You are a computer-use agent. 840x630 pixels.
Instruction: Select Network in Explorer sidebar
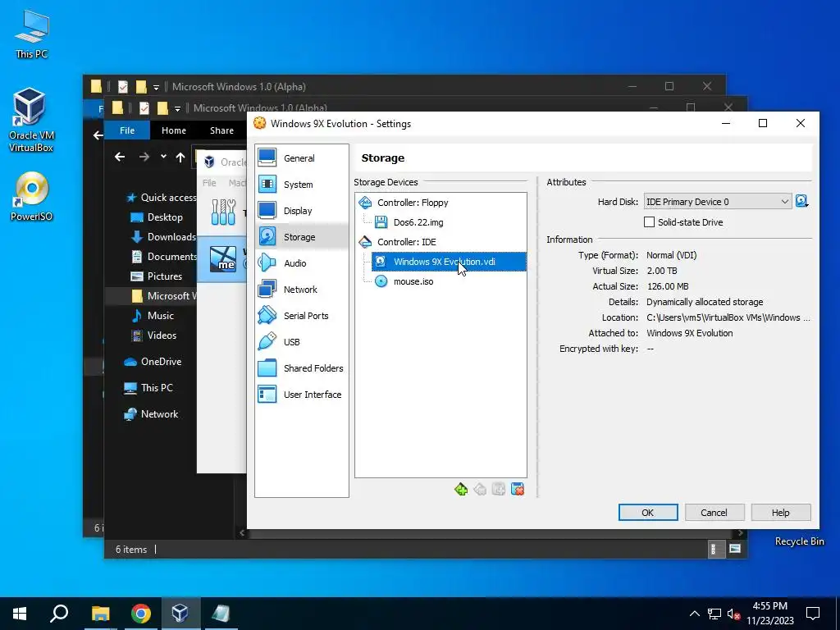[x=151, y=414]
